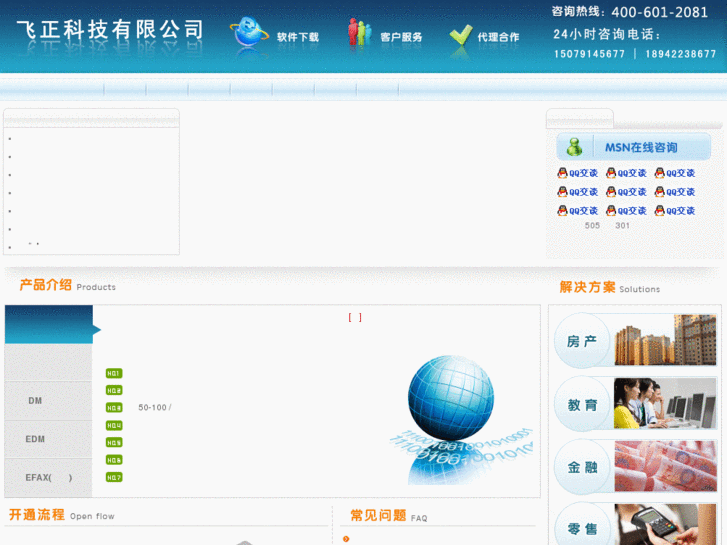Click the green checkmark agent cooperation icon

click(460, 35)
